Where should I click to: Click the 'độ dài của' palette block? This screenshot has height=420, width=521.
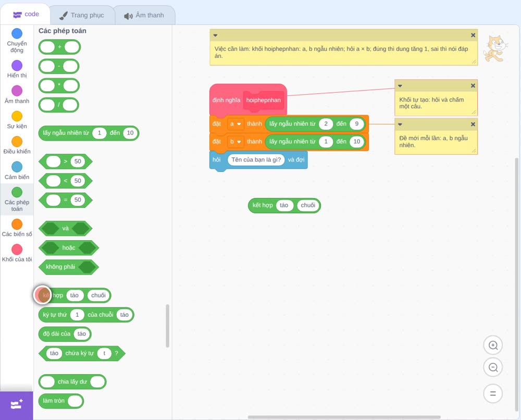point(65,334)
